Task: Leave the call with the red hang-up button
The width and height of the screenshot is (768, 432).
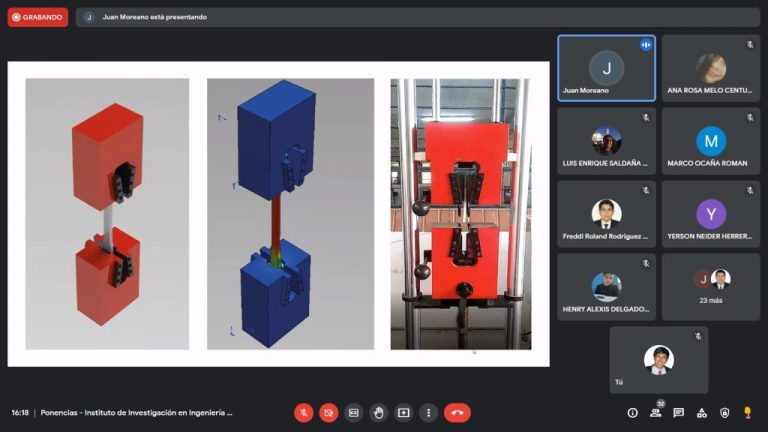Action: point(458,412)
